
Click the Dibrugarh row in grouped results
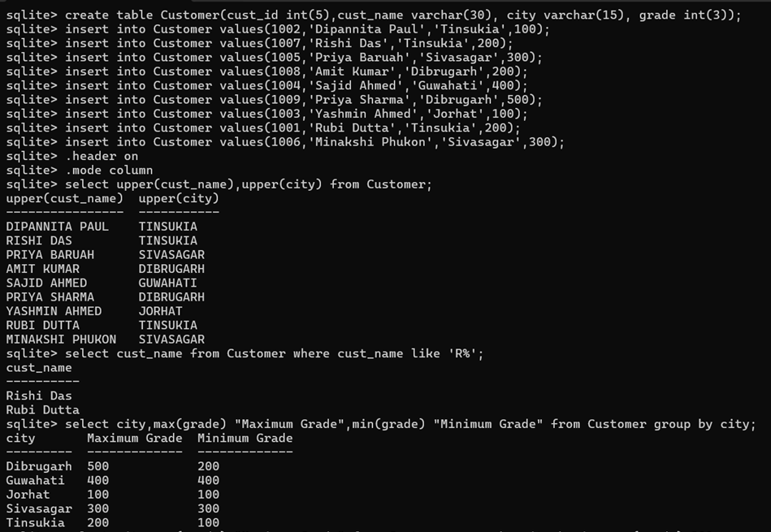(x=39, y=466)
